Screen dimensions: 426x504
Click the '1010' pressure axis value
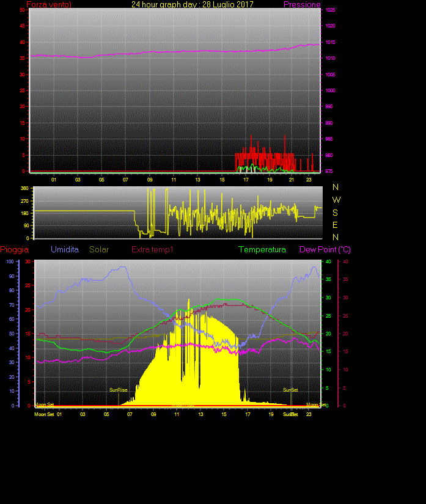pyautogui.click(x=330, y=58)
